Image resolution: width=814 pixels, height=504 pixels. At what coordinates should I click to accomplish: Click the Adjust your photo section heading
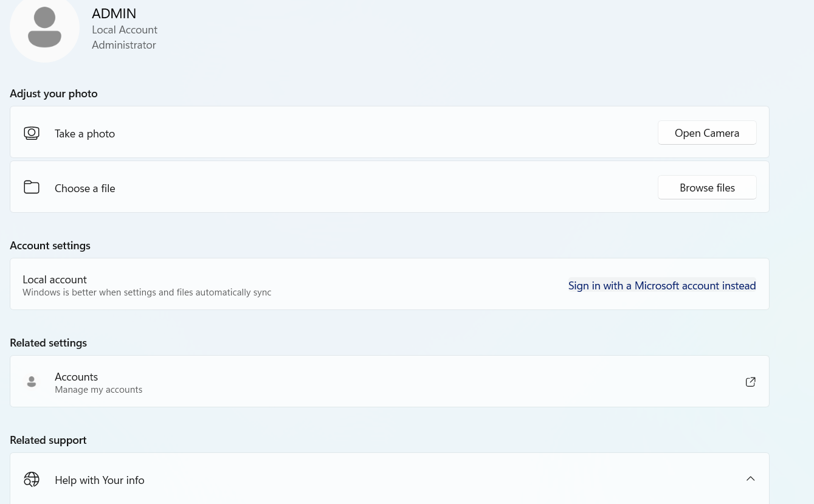click(53, 94)
